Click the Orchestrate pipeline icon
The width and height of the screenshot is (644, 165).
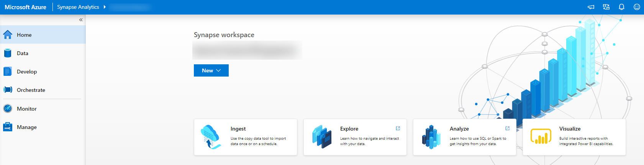point(8,90)
